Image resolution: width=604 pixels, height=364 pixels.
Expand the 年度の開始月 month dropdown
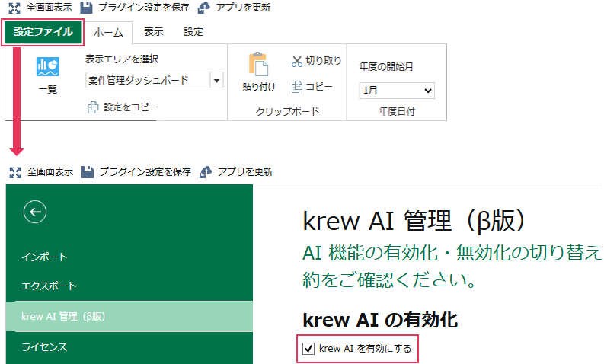[397, 90]
